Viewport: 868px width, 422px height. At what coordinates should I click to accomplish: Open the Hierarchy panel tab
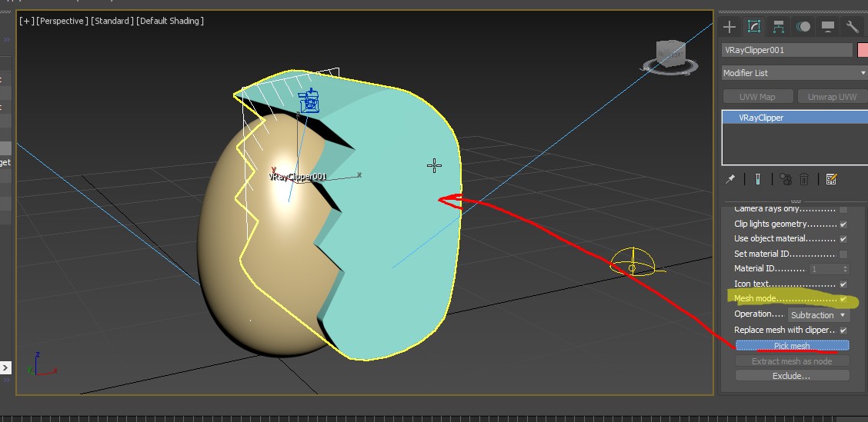779,27
